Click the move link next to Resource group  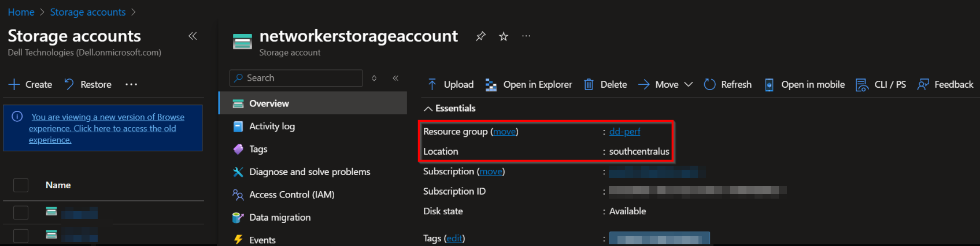coord(504,132)
